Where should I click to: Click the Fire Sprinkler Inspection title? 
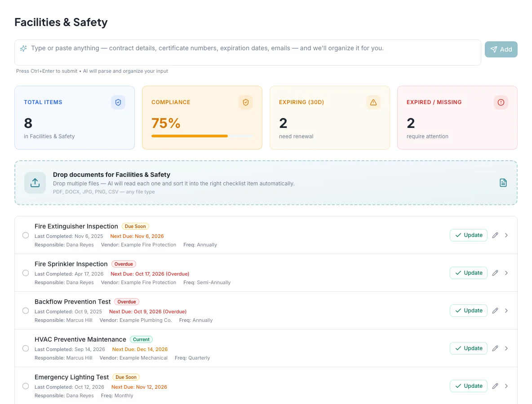[x=71, y=264]
